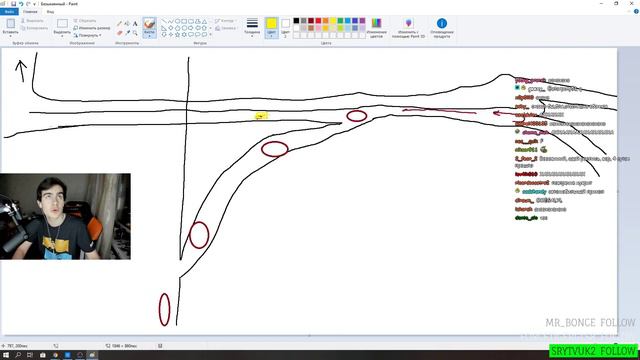Click the Cut button
This screenshot has width=640, height=360.
coord(33,20)
